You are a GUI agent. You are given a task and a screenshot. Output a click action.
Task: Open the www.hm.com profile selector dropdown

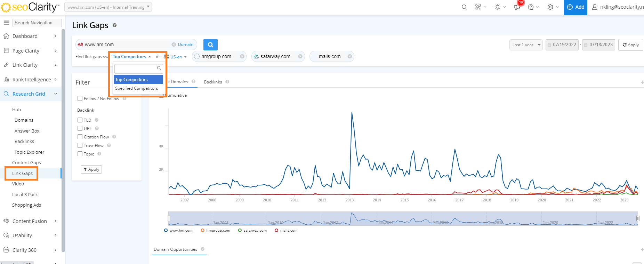(108, 7)
